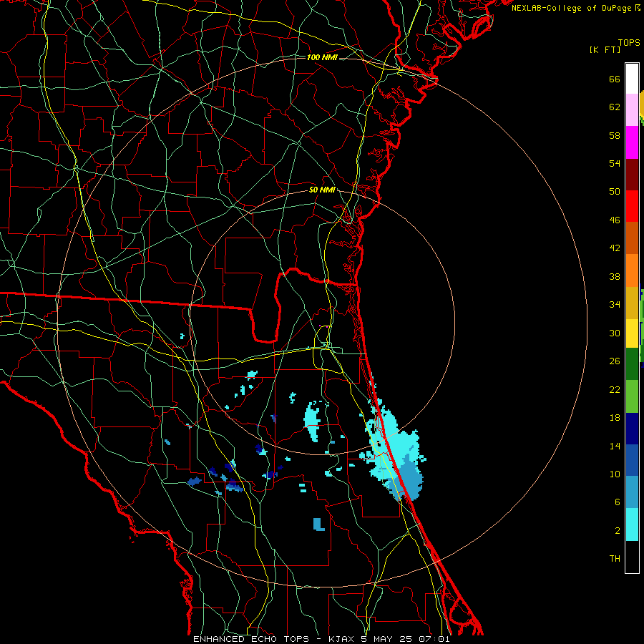Select the 10 value on the legend
644x644 pixels.
(615, 474)
